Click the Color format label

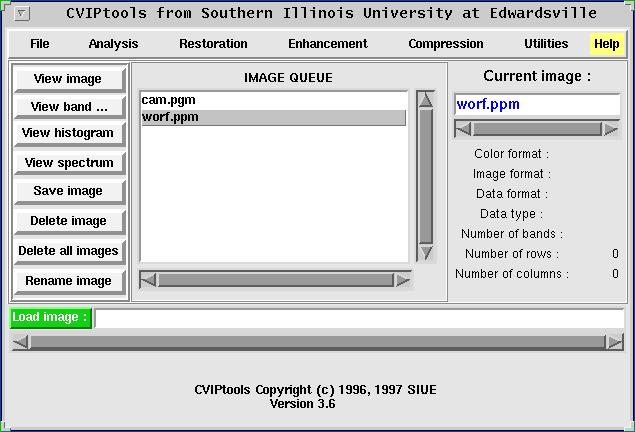click(x=511, y=154)
